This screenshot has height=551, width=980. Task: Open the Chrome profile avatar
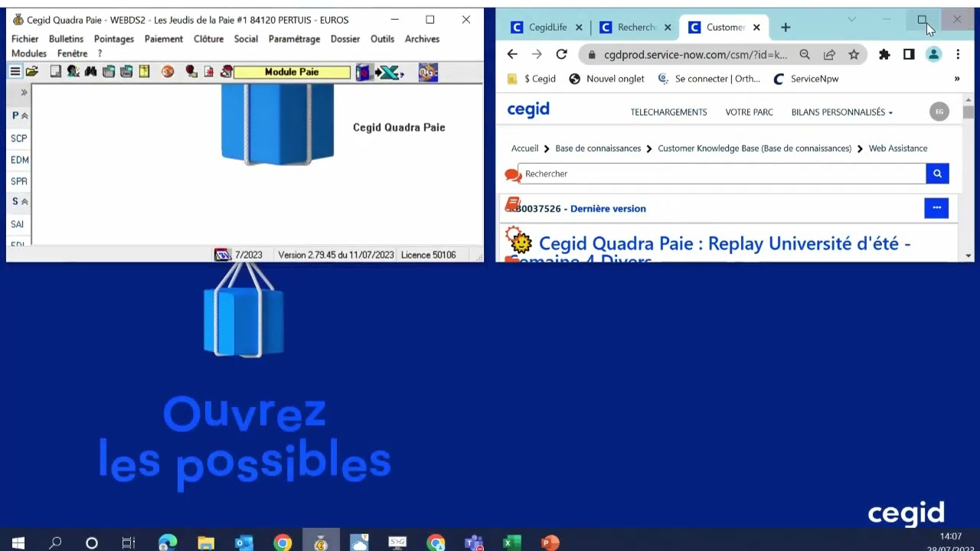(x=933, y=54)
